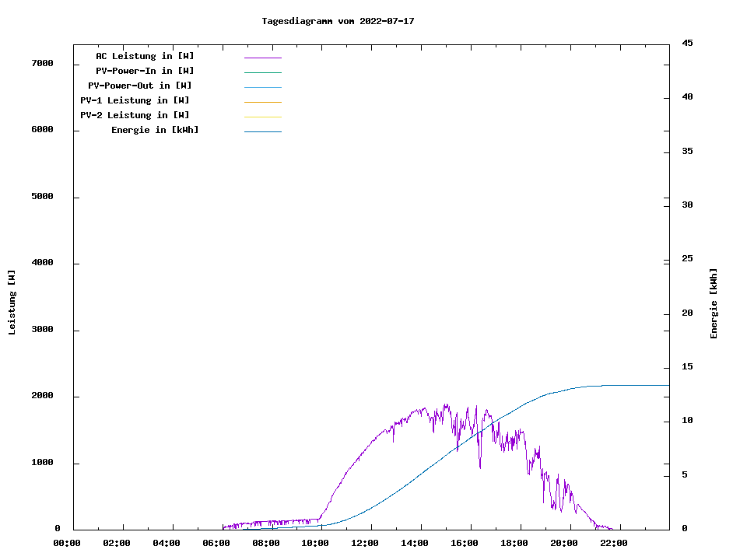747x560 pixels.
Task: Select the 22:00 tick label on time axis
Action: point(614,543)
